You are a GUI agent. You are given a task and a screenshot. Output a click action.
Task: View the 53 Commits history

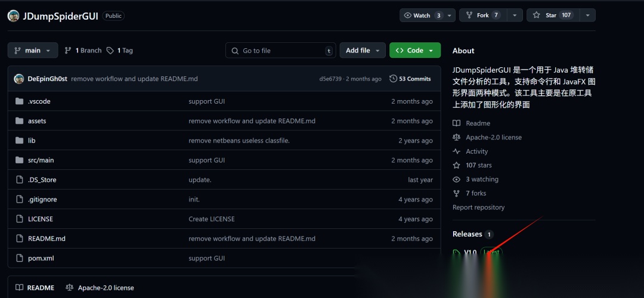pos(410,79)
